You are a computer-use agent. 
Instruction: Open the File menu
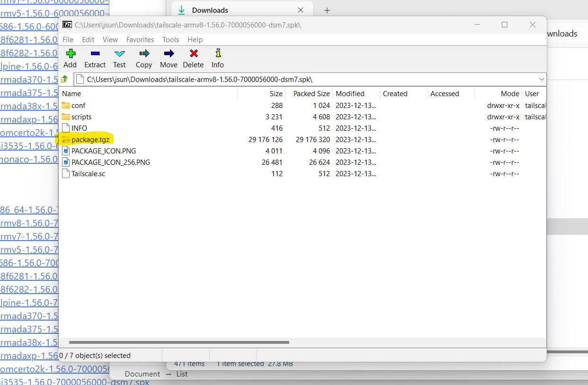(68, 40)
